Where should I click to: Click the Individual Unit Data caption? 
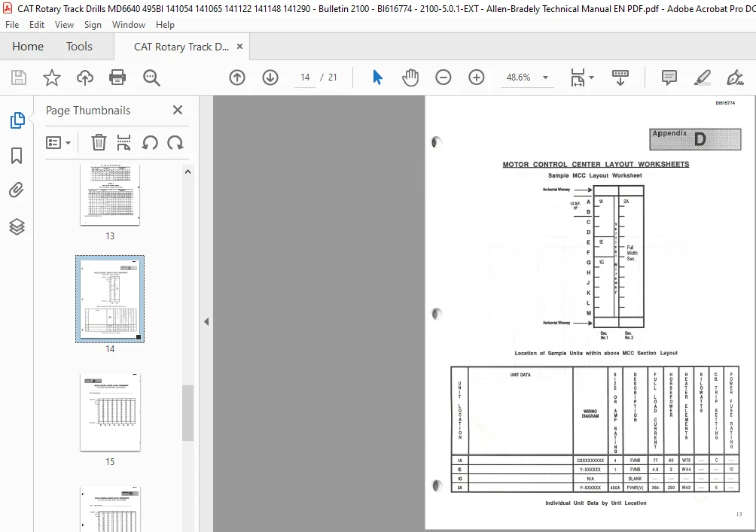pyautogui.click(x=596, y=503)
